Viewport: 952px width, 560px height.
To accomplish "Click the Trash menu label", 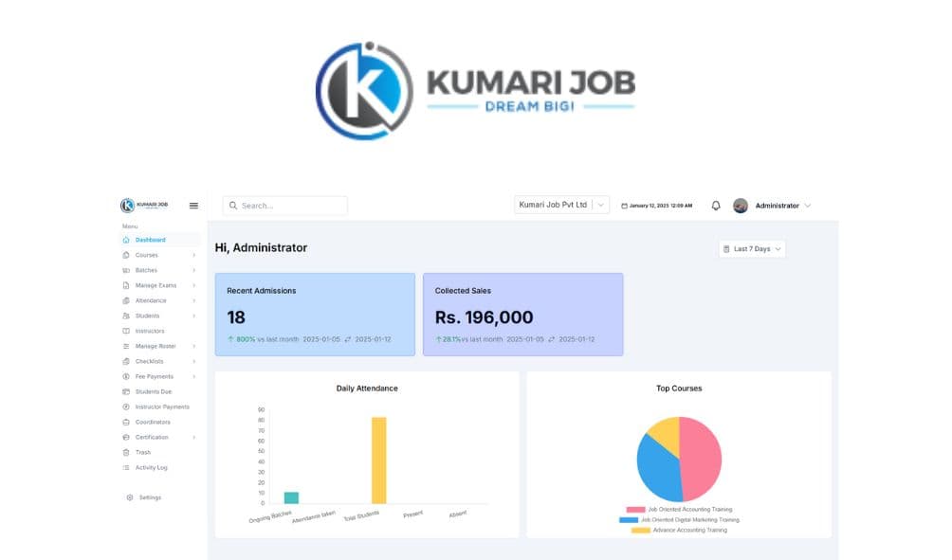I will click(x=142, y=453).
